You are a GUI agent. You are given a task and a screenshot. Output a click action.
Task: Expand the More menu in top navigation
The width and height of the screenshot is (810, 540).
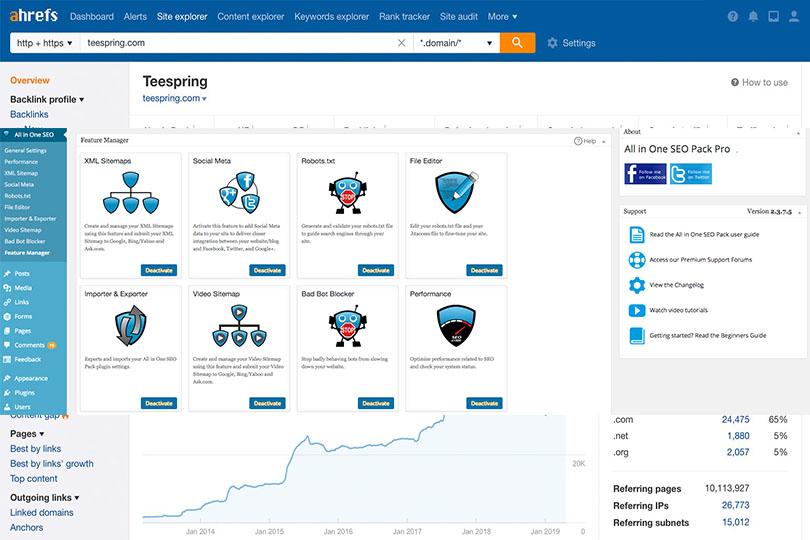[x=502, y=17]
